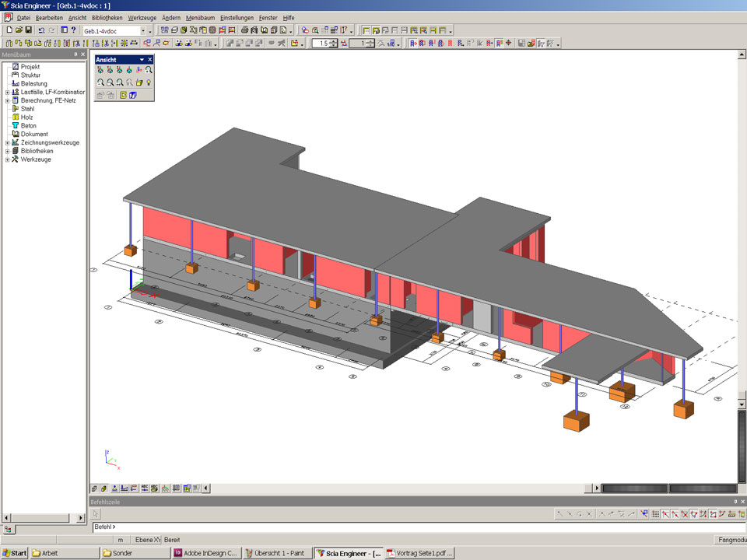This screenshot has width=747, height=560.
Task: Click the New document icon
Action: click(x=9, y=30)
